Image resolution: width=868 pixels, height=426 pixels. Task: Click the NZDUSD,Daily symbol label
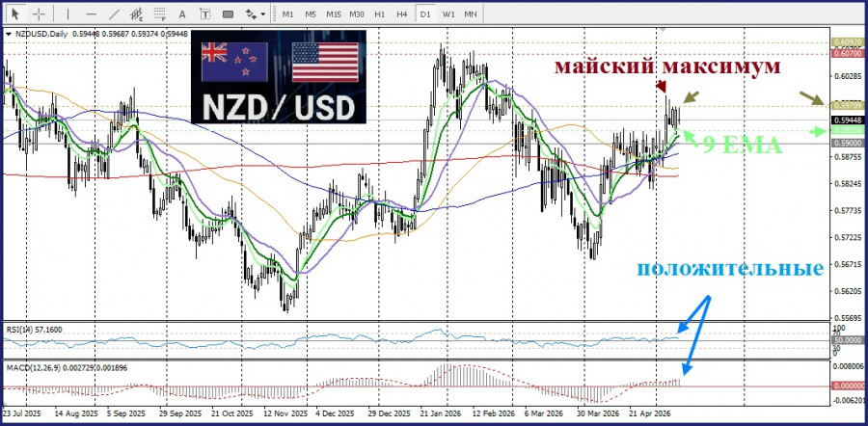click(41, 35)
